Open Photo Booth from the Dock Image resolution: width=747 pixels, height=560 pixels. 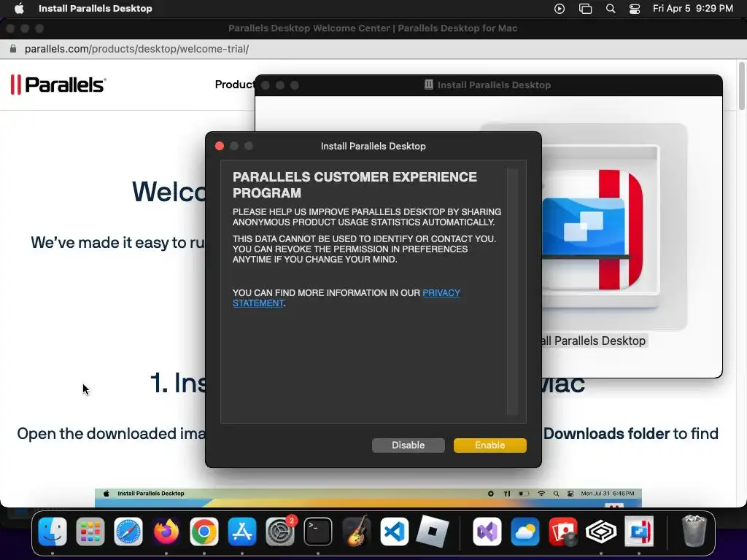point(562,532)
